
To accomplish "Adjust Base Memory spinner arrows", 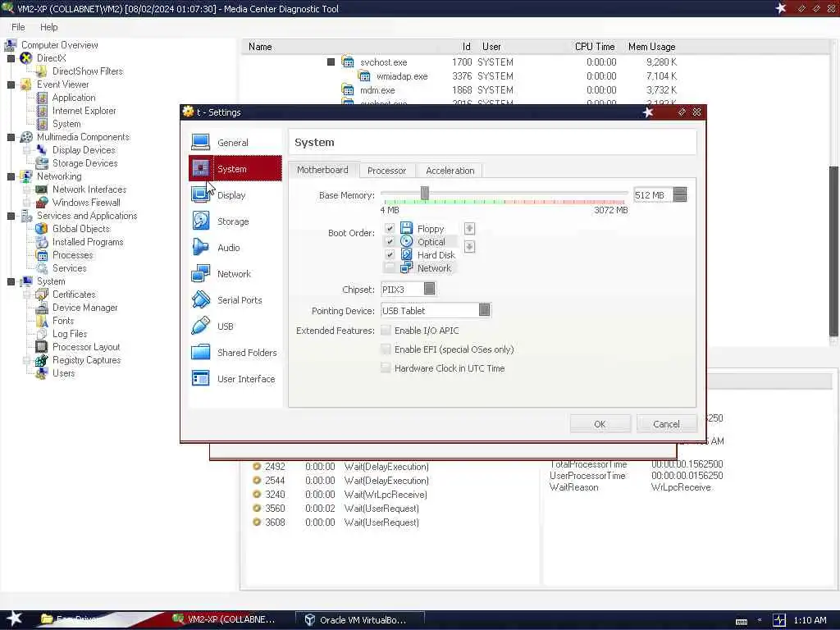I will [680, 195].
